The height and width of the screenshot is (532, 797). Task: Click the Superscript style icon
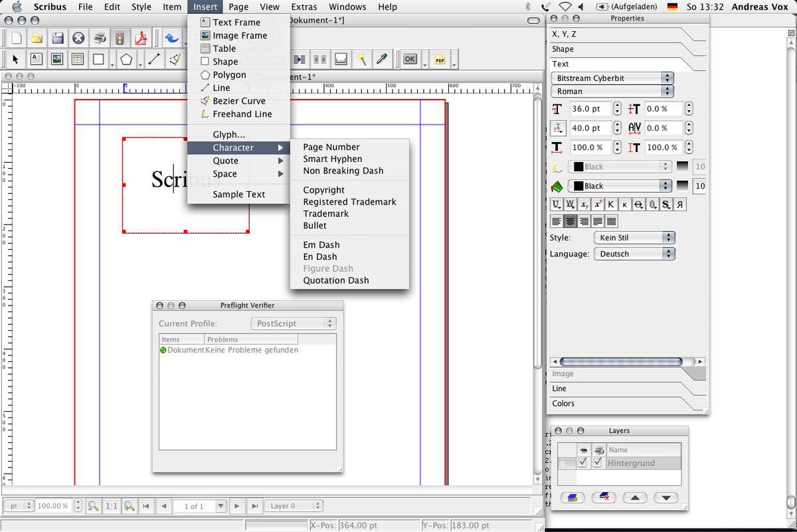click(598, 205)
